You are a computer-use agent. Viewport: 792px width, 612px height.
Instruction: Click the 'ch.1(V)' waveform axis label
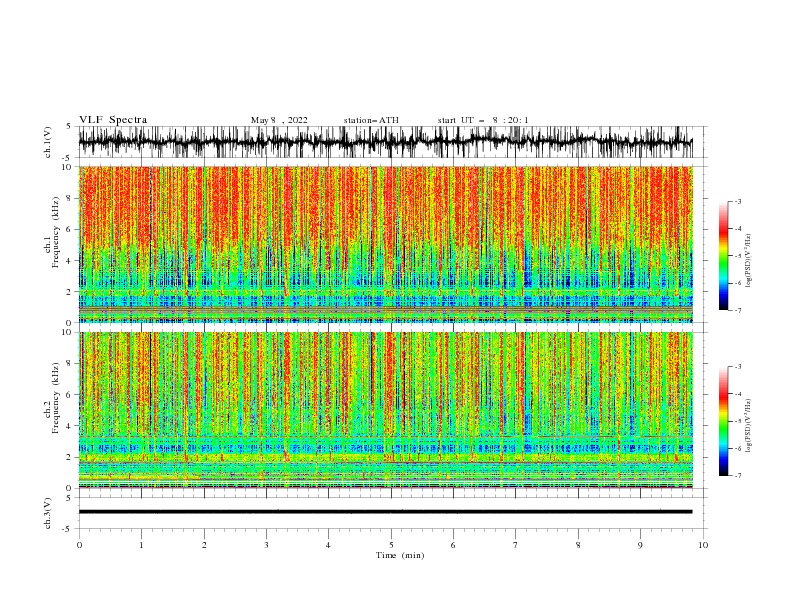point(48,142)
